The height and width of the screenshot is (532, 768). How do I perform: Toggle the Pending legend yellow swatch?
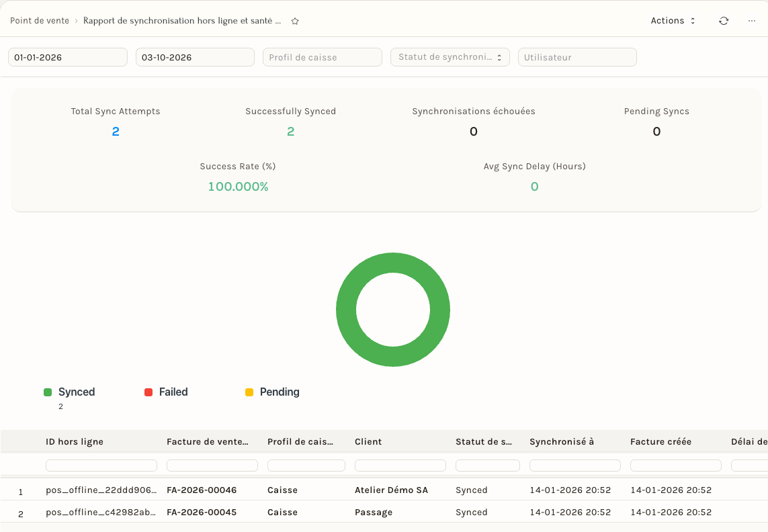[249, 392]
